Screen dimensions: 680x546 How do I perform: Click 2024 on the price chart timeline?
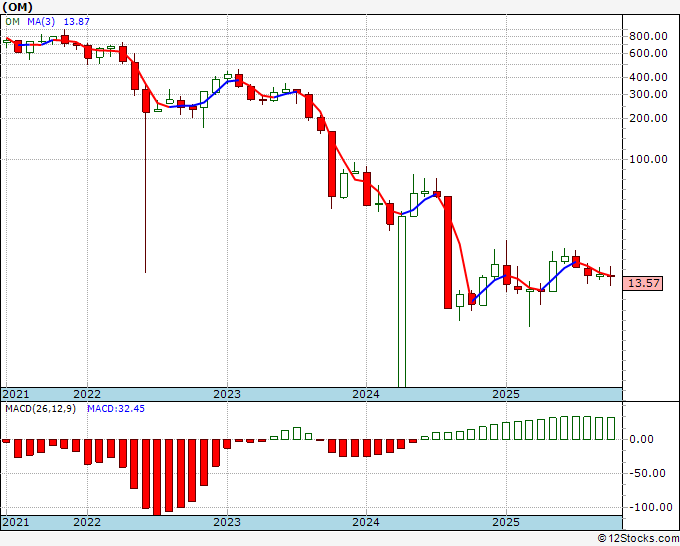click(366, 394)
